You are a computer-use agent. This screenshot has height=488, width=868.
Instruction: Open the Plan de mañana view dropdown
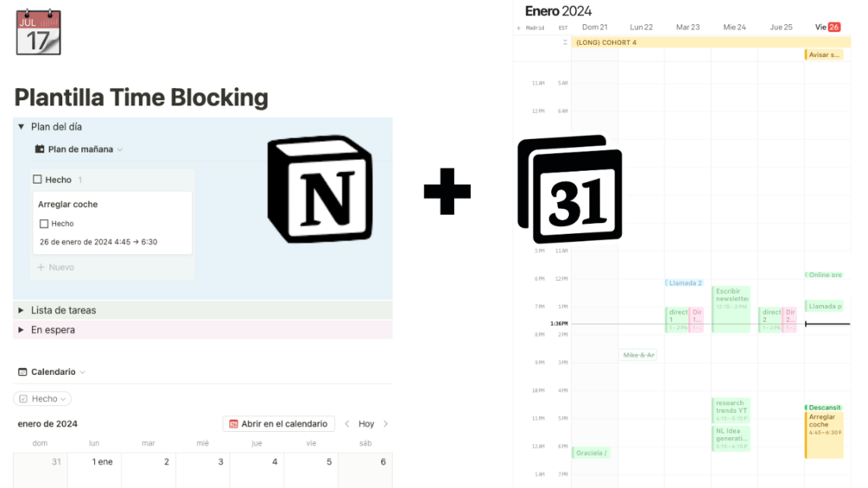click(120, 149)
